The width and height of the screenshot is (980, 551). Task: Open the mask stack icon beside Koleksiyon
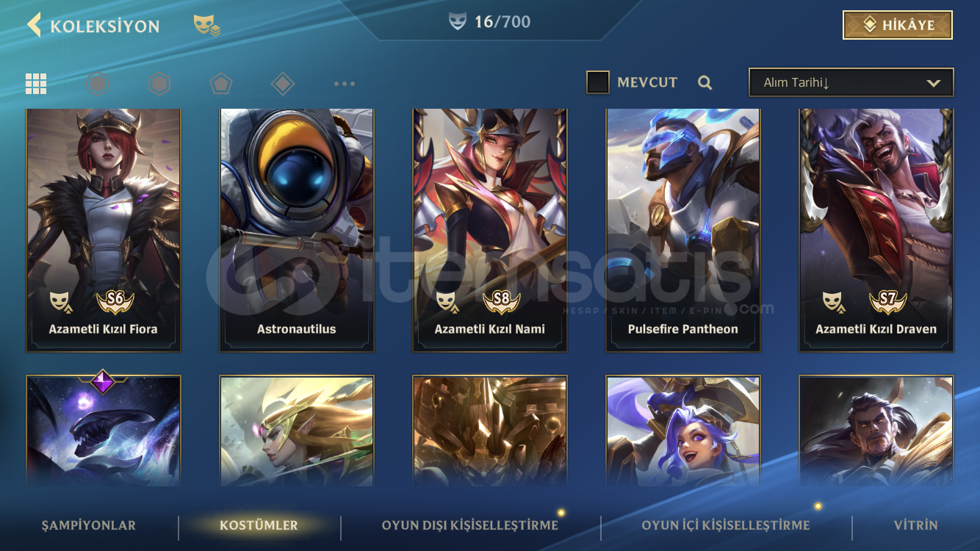206,26
